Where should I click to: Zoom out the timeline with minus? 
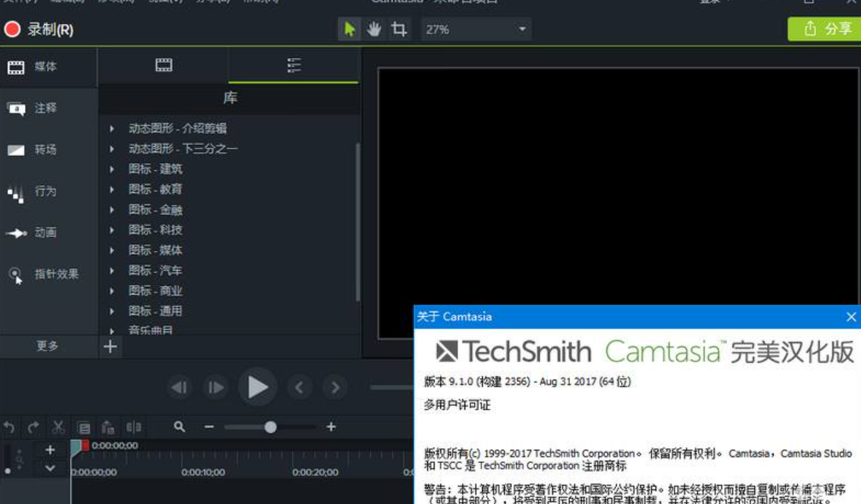(209, 426)
